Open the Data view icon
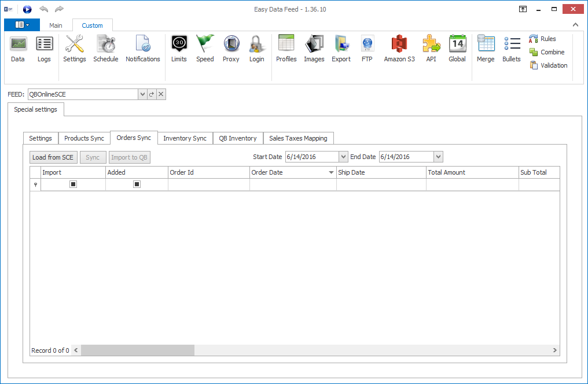The height and width of the screenshot is (384, 588). coord(17,49)
